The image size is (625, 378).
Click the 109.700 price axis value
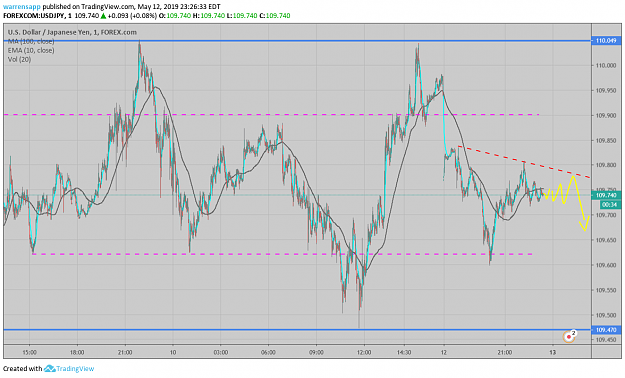coord(606,215)
